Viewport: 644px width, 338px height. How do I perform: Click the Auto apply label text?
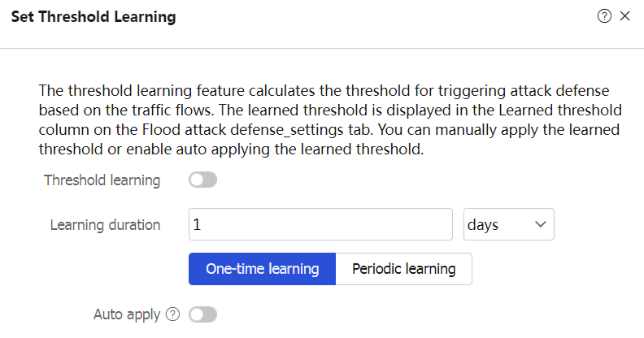point(127,314)
